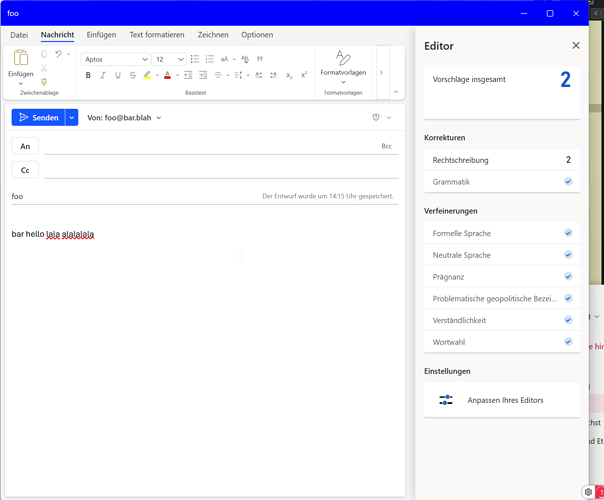The width and height of the screenshot is (604, 500).
Task: Click the Formatvorlagen styles icon
Action: (x=343, y=58)
